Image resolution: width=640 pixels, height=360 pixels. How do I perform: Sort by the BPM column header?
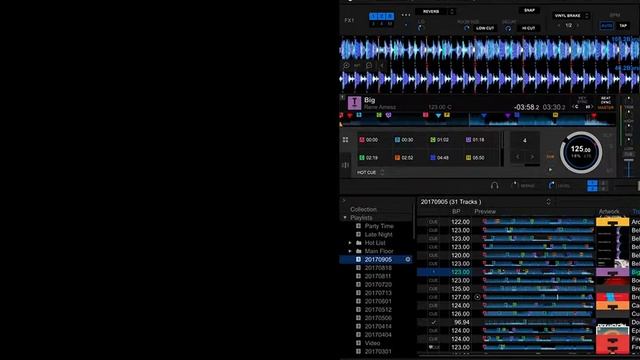[456, 211]
